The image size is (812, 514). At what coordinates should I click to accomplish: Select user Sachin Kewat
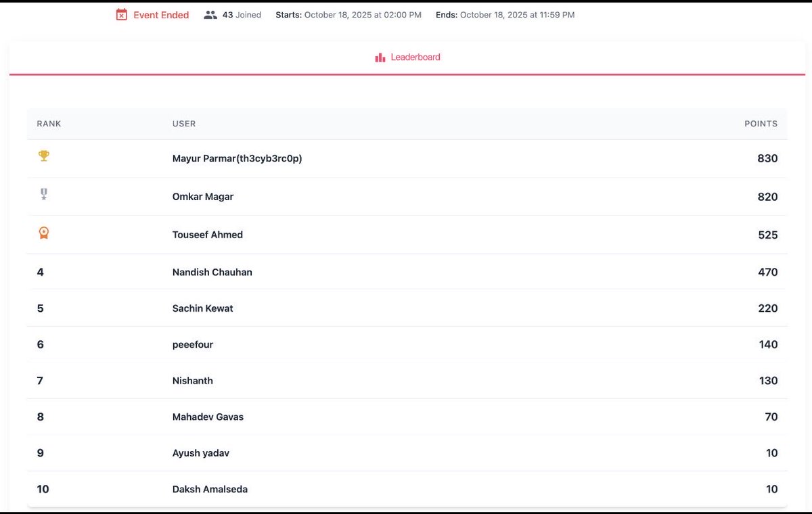click(x=203, y=308)
